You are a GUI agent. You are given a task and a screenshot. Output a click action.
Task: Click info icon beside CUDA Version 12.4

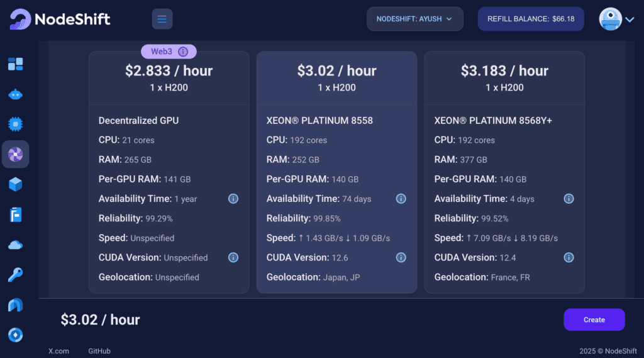(x=569, y=258)
